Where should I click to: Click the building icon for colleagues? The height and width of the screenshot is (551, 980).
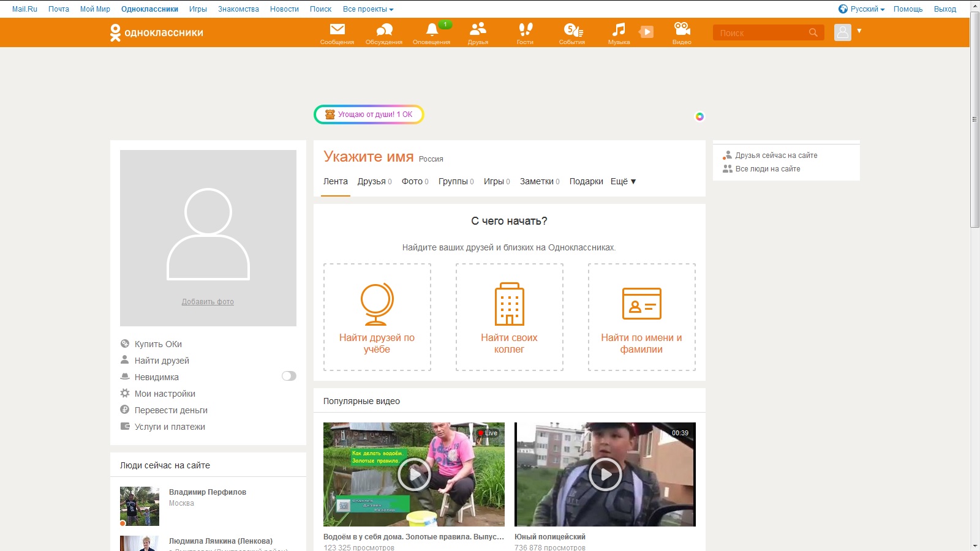[510, 304]
